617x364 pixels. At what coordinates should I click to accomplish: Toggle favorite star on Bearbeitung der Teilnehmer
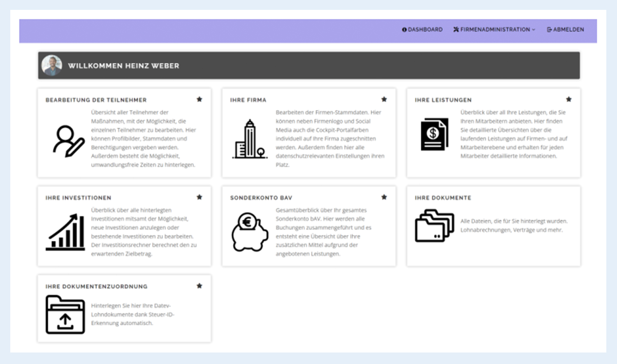click(x=199, y=99)
